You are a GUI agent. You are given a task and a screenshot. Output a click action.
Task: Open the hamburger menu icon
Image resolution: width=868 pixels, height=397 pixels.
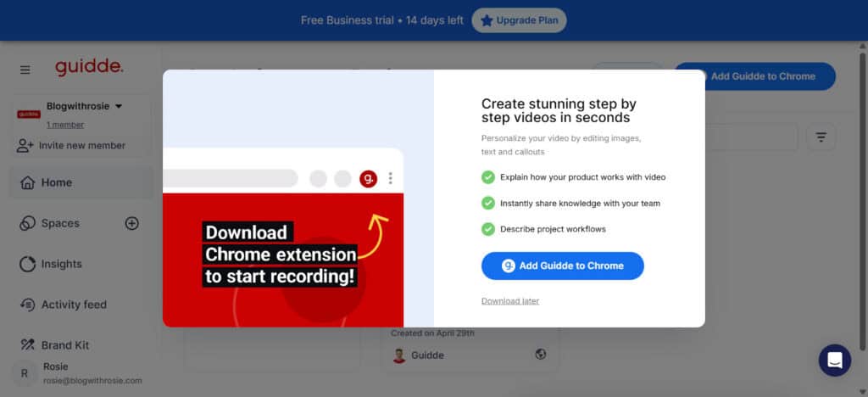tap(25, 70)
